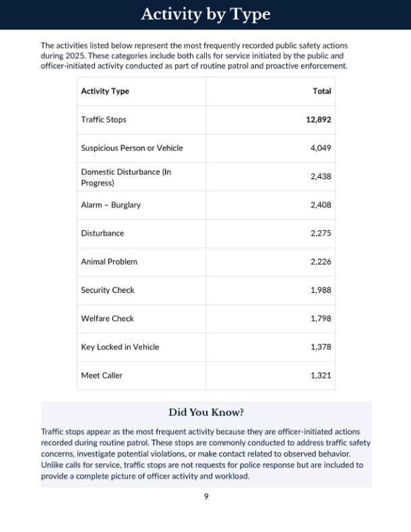This screenshot has height=532, width=411.
Task: Click the 'Total' column header
Action: 322,92
